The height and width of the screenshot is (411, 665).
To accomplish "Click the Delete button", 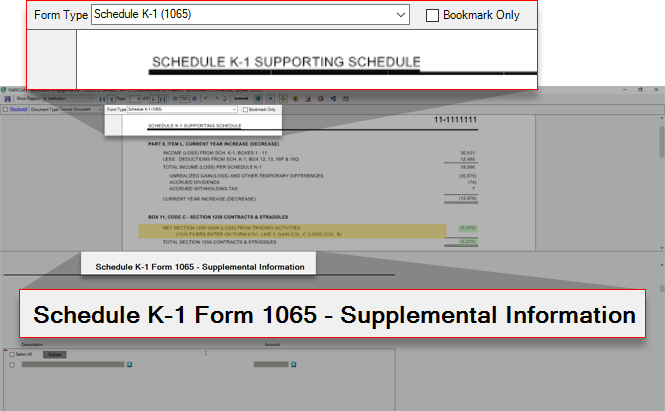I will click(55, 355).
